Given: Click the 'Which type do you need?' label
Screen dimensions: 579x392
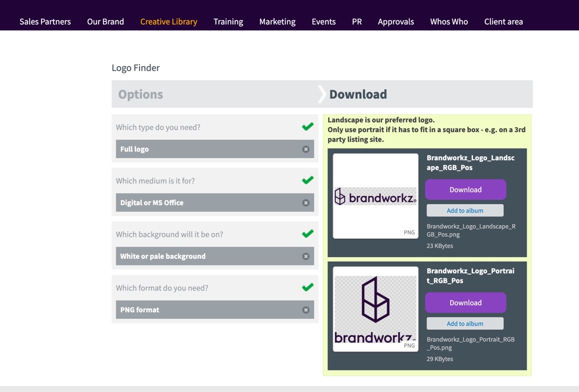Looking at the screenshot, I should coord(158,127).
